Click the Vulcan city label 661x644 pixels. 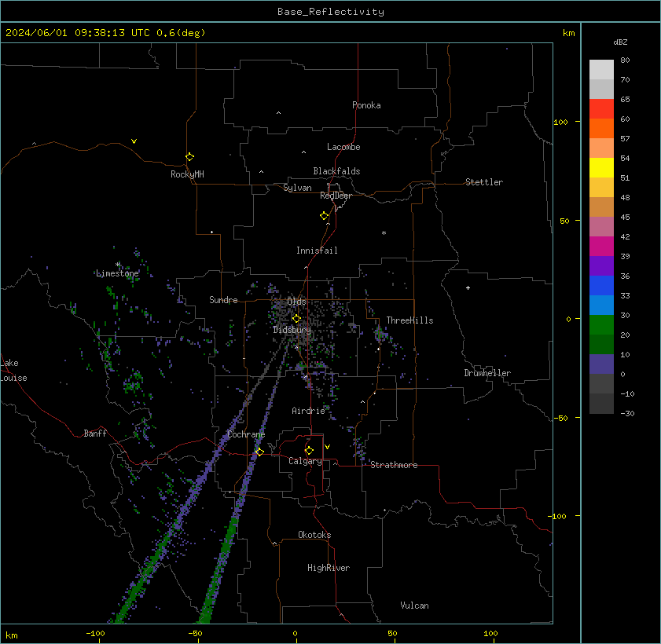[x=414, y=606]
